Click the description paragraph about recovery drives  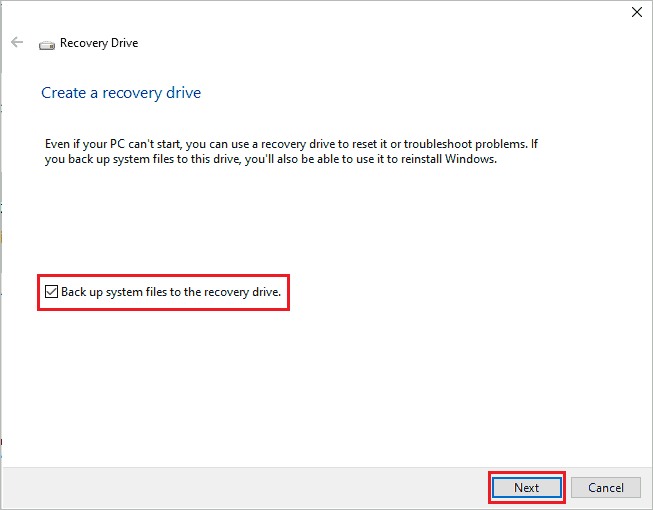(x=290, y=152)
